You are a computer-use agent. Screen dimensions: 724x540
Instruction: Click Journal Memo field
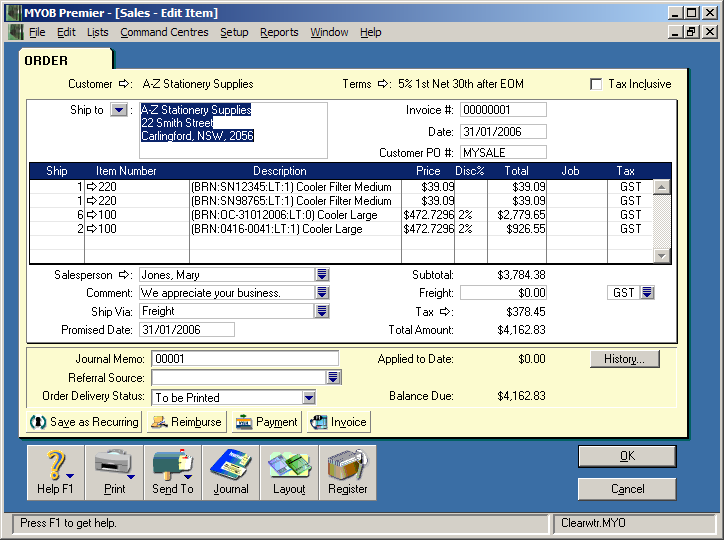[245, 359]
